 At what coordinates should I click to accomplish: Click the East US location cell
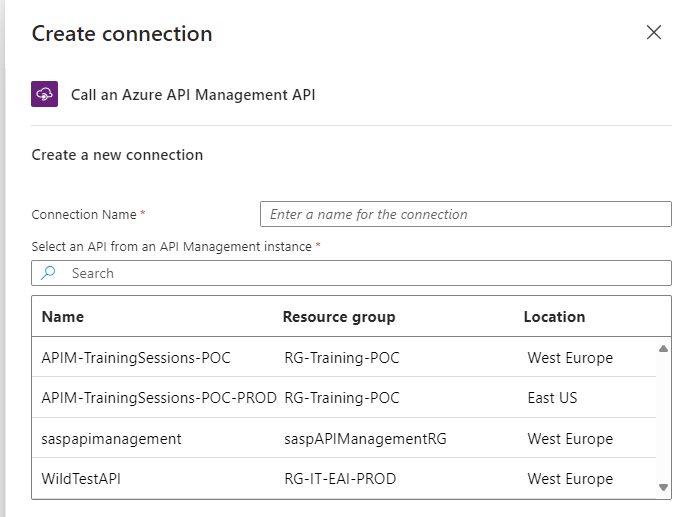pyautogui.click(x=553, y=398)
